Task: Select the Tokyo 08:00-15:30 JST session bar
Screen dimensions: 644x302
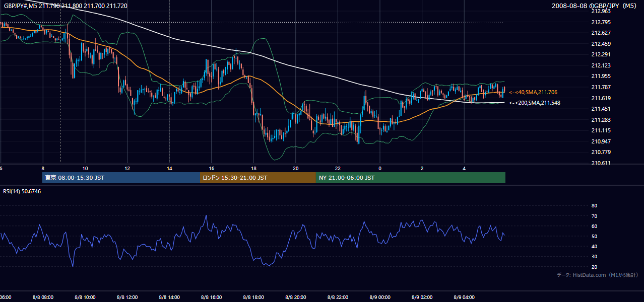Action: coord(121,178)
